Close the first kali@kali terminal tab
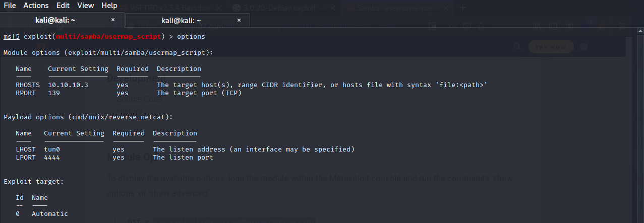This screenshot has width=644, height=223. click(113, 20)
